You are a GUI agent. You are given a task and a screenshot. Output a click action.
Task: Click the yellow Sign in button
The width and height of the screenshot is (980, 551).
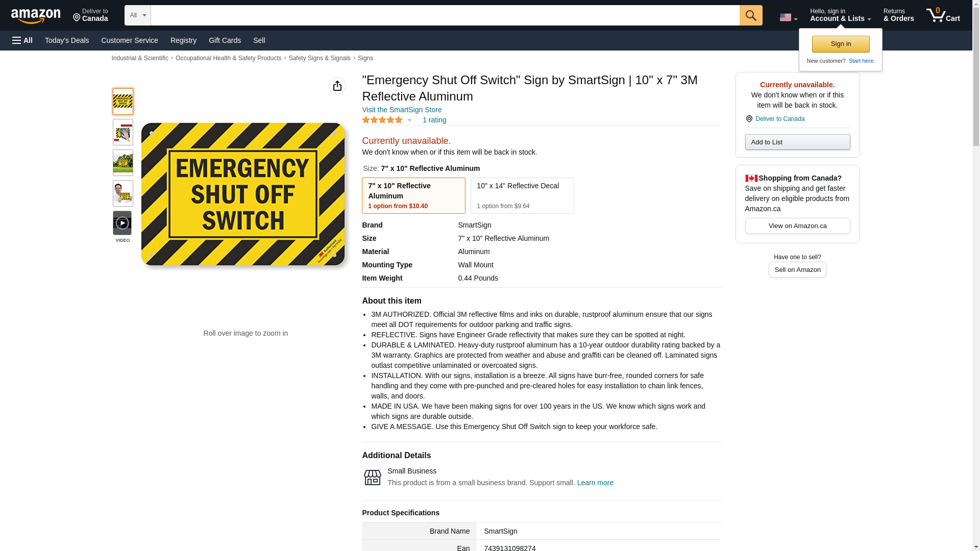[841, 44]
